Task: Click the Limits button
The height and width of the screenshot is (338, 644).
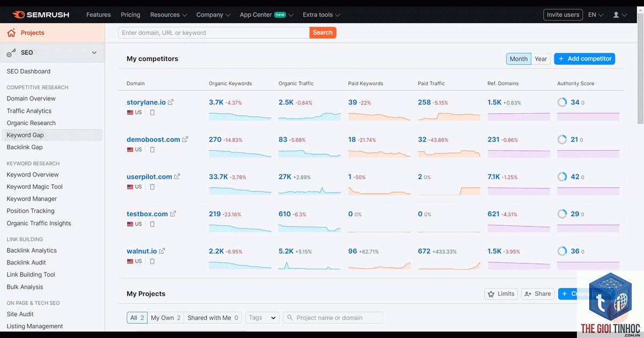Action: (x=501, y=293)
